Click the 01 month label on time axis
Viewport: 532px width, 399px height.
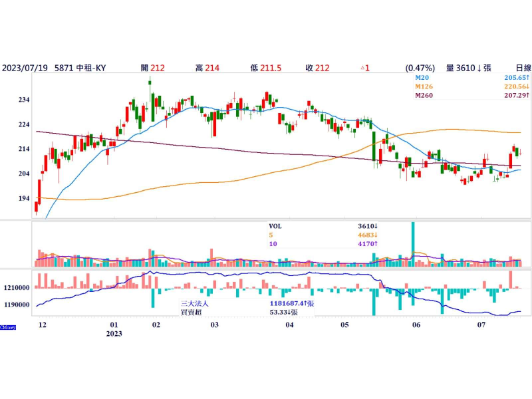pyautogui.click(x=114, y=325)
